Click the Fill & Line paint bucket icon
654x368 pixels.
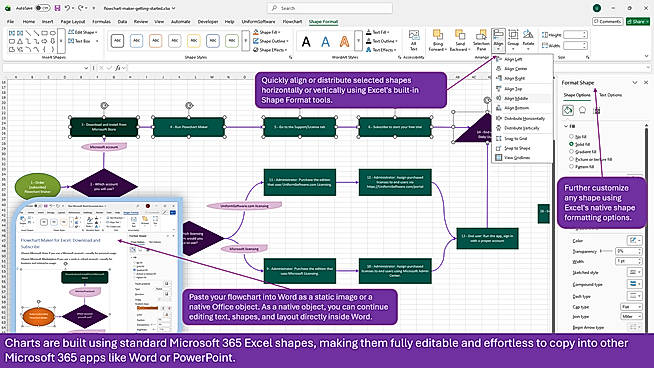(568, 110)
